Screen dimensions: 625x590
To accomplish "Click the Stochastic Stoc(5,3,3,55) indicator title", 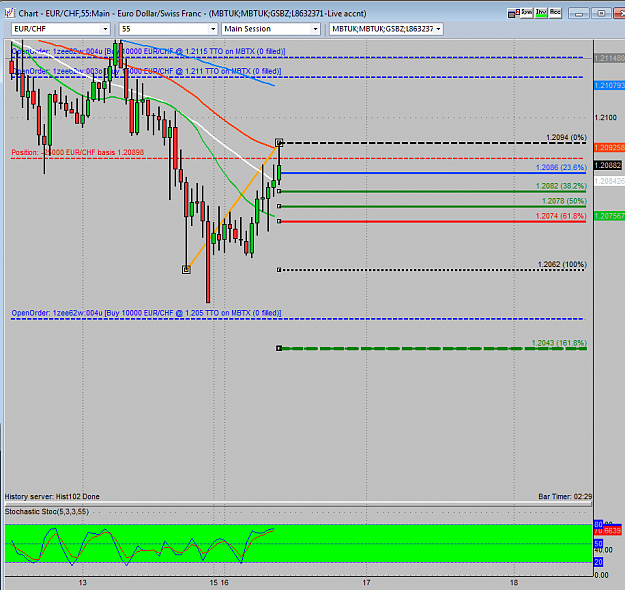I will [47, 512].
